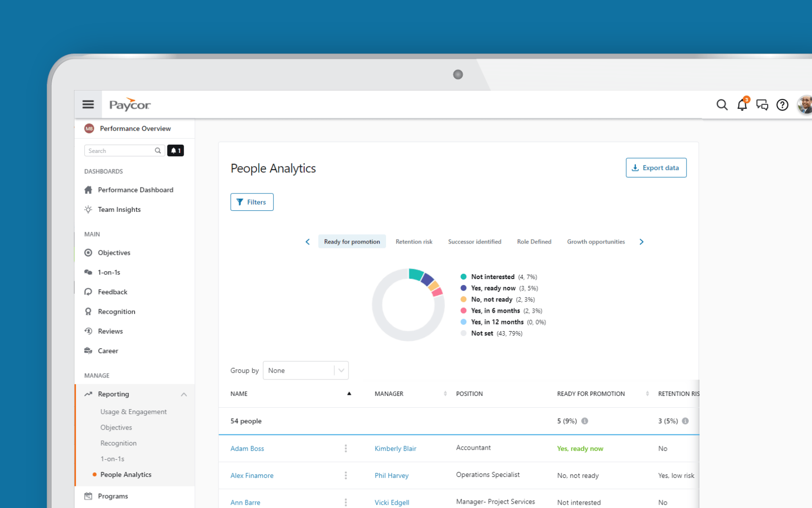This screenshot has width=812, height=508.
Task: Collapse the Reporting section chevron
Action: click(x=184, y=394)
